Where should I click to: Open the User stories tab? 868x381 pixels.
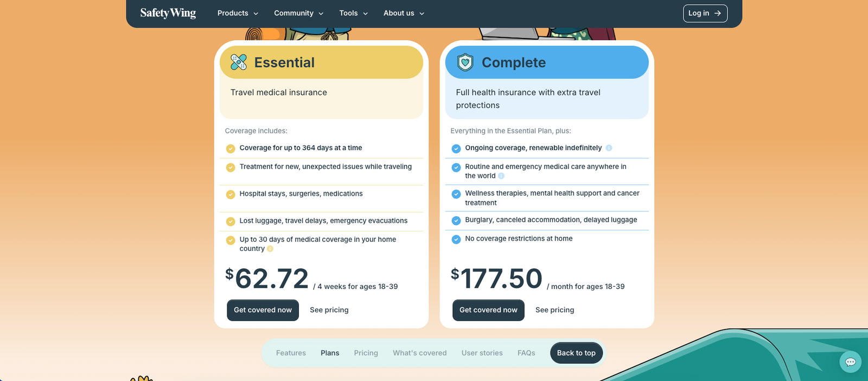tap(482, 353)
